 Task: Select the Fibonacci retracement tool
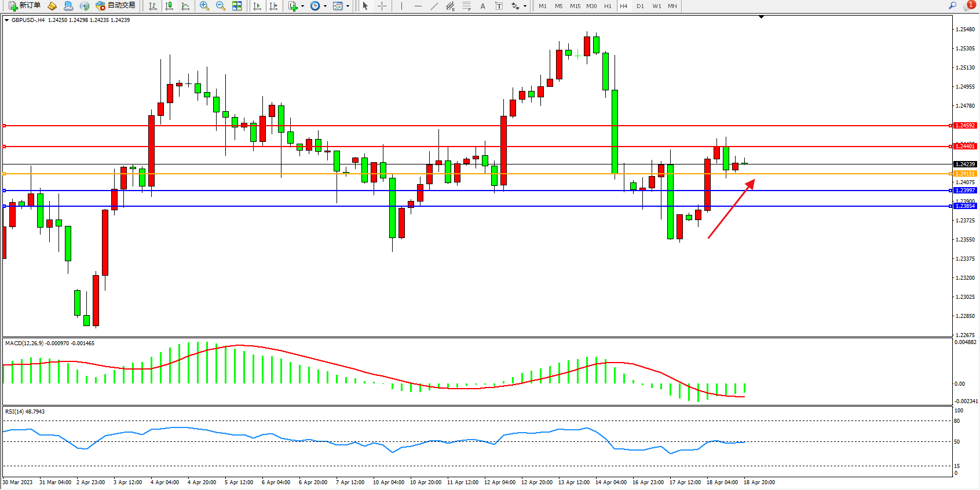click(467, 6)
